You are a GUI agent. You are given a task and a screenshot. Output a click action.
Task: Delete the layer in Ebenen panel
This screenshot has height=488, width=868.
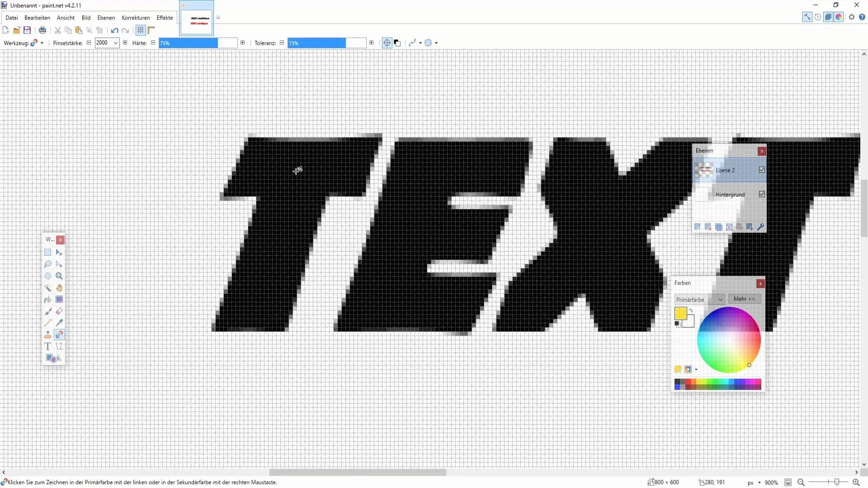click(x=708, y=227)
